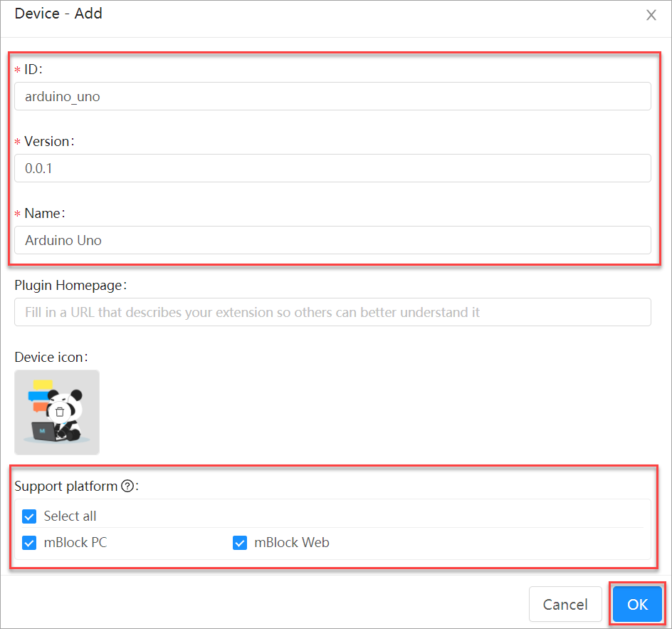Screen dimensions: 672x629
Task: Confirm with the blue OK button
Action: click(x=637, y=604)
